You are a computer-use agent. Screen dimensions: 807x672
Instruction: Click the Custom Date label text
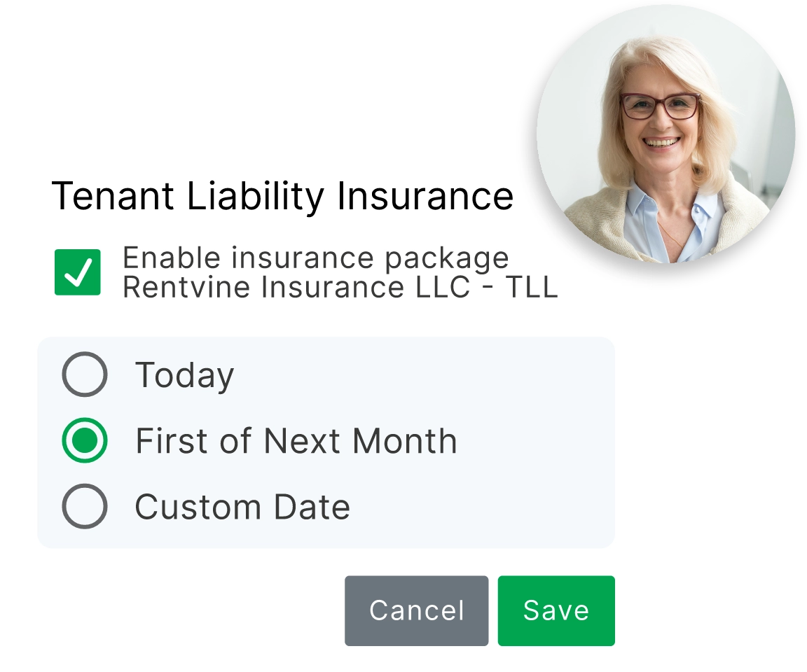pos(243,506)
